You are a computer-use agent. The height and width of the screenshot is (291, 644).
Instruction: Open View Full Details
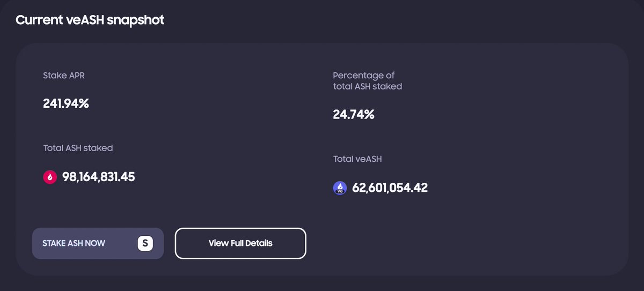click(x=240, y=243)
